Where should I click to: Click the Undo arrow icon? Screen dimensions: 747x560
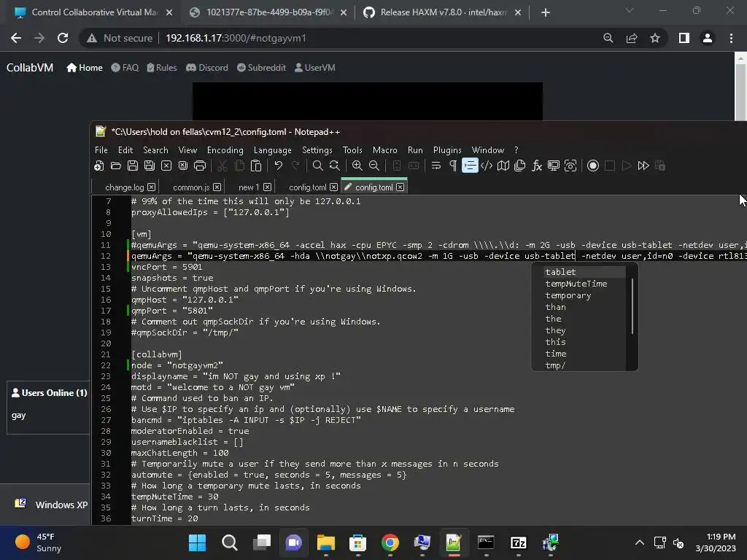click(x=278, y=166)
